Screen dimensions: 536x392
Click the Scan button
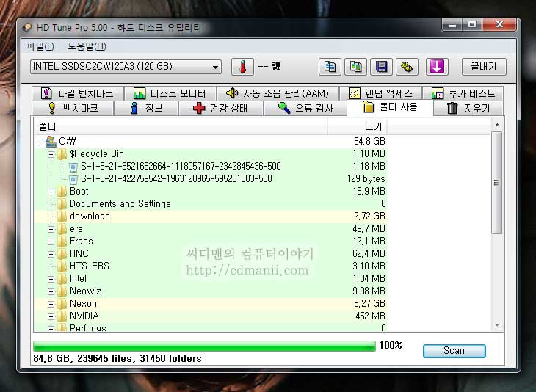(x=454, y=351)
